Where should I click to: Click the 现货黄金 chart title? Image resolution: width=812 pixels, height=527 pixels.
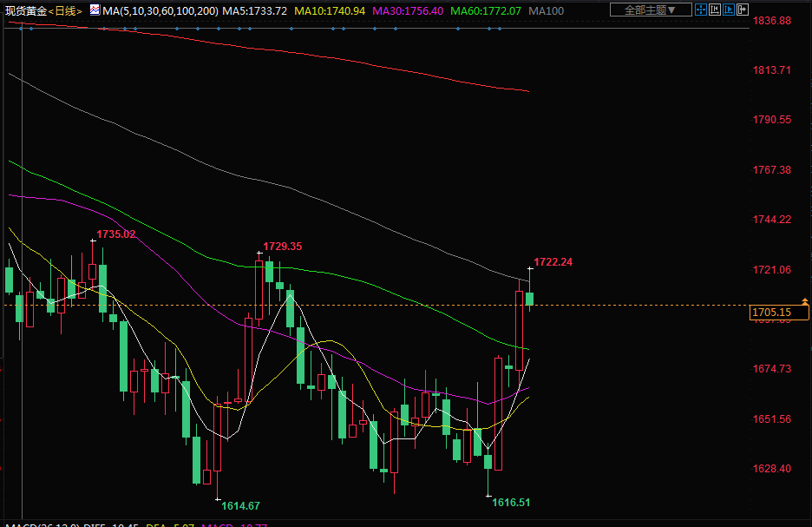[x=25, y=10]
